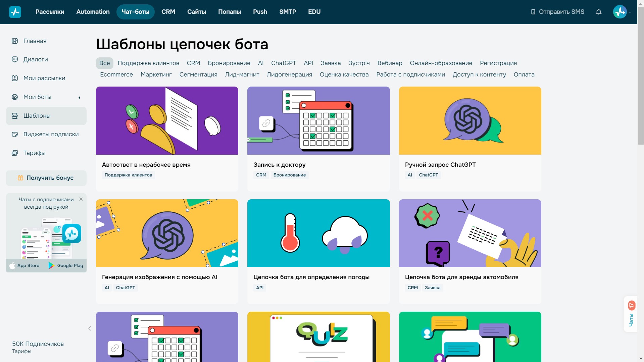Click the Google Play icon
Viewport: 644px width, 362px height.
click(x=51, y=265)
